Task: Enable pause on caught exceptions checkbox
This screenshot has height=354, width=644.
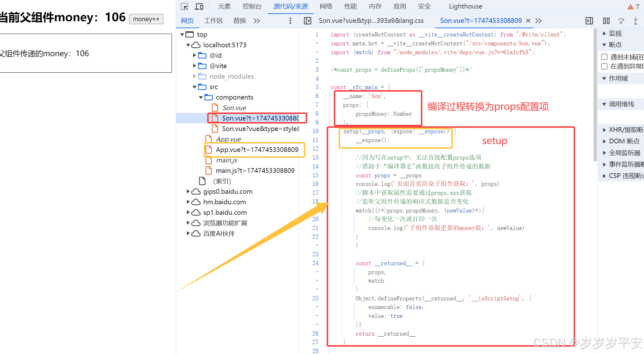Action: pos(604,66)
